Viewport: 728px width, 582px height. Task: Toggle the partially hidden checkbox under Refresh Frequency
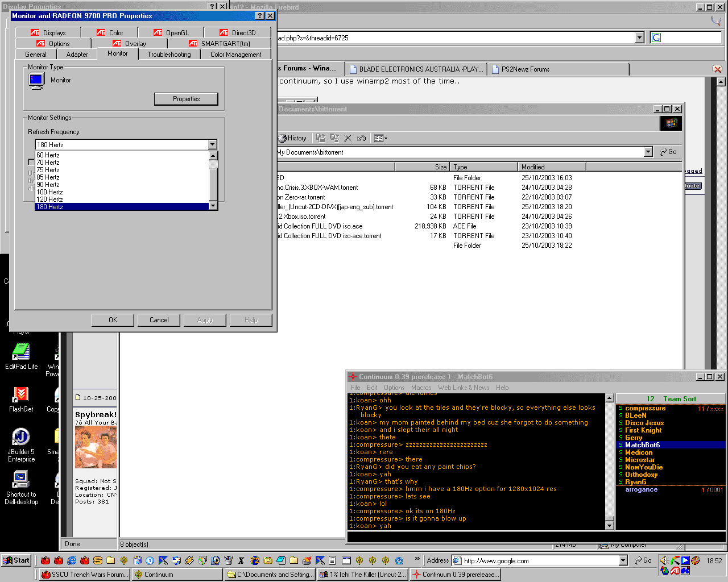click(x=31, y=162)
